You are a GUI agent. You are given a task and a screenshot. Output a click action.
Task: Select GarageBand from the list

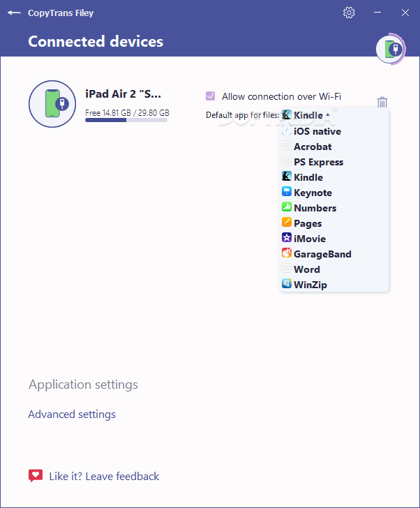click(334, 254)
